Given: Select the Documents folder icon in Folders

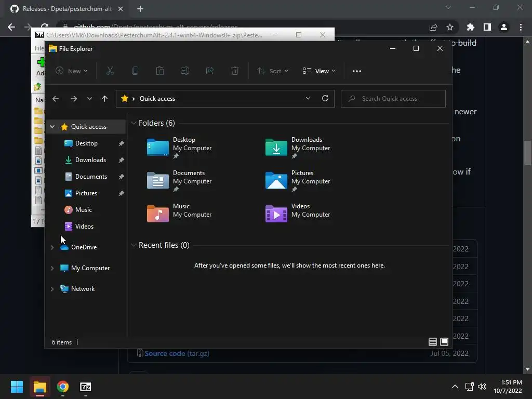Looking at the screenshot, I should pos(158,180).
